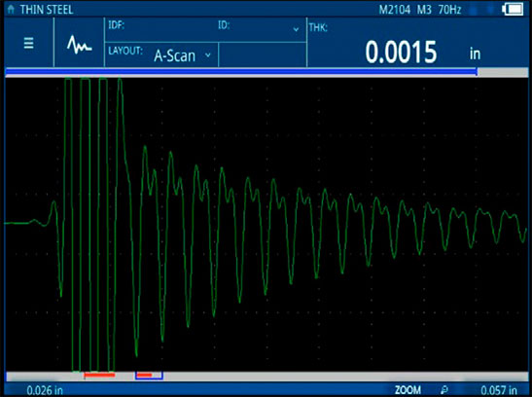Tap the waveform mode icon
The width and height of the screenshot is (532, 397).
click(x=80, y=45)
